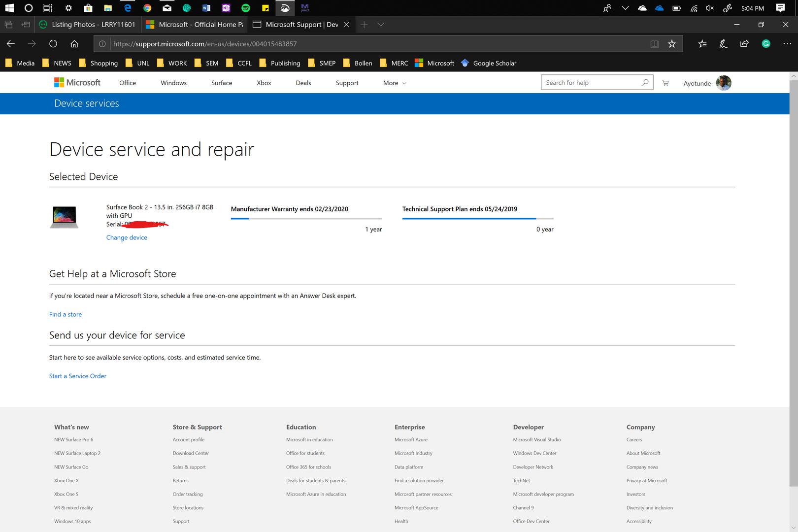
Task: Open the Office menu item
Action: tap(128, 83)
